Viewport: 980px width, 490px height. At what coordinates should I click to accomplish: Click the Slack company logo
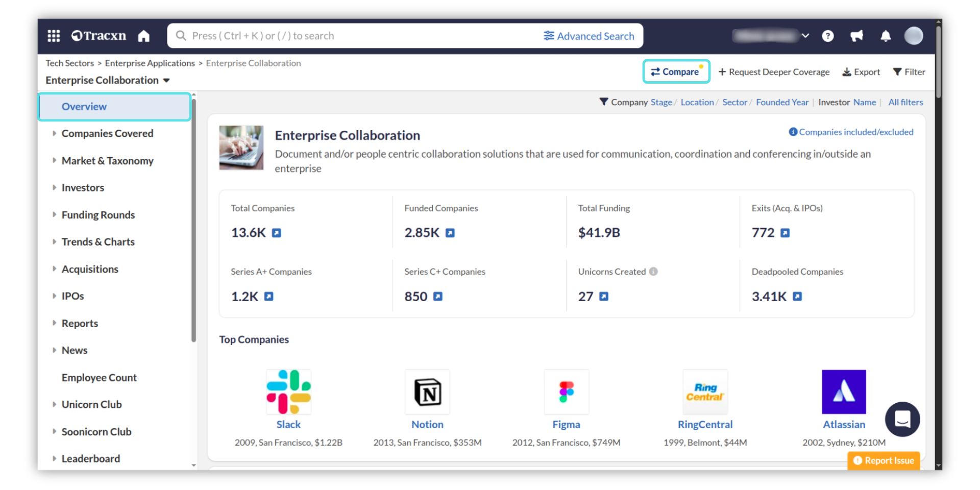288,391
